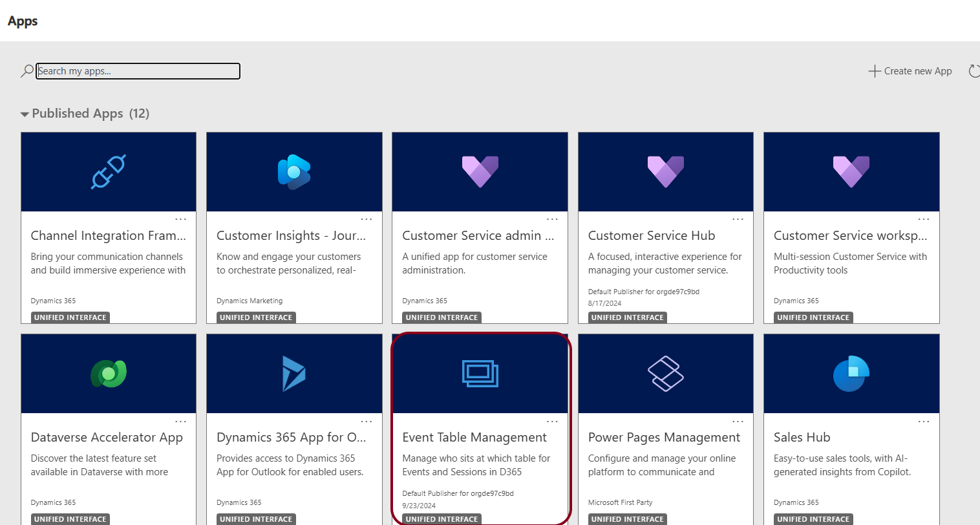Open the Customer Service admin center title
This screenshot has width=980, height=525.
click(x=478, y=236)
